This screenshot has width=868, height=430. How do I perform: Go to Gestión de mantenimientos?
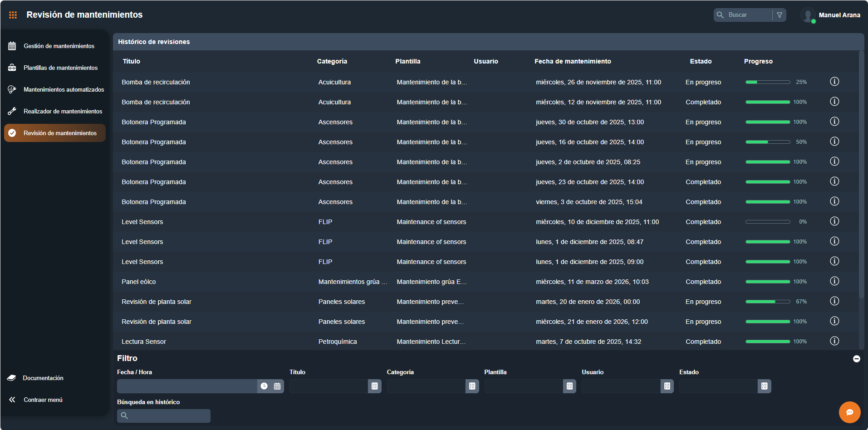click(59, 46)
